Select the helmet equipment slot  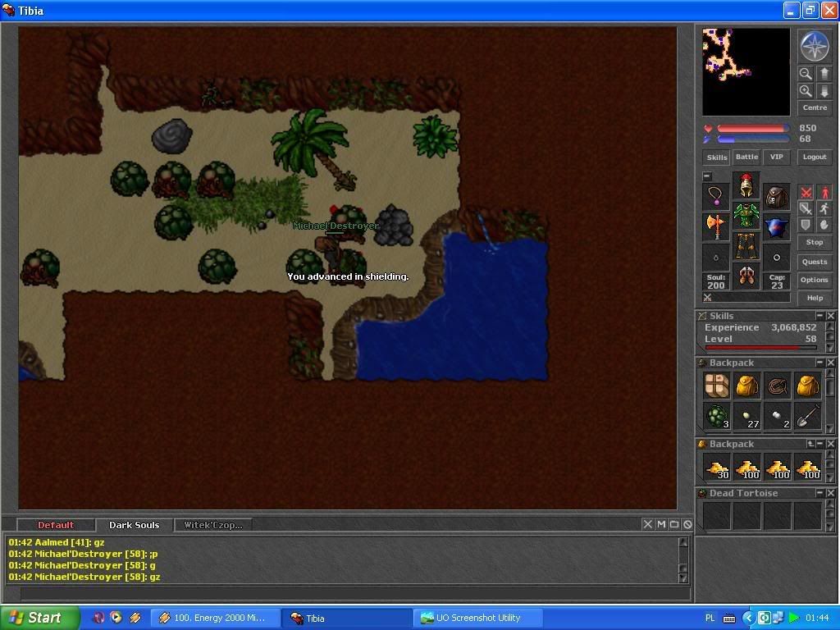coord(746,185)
